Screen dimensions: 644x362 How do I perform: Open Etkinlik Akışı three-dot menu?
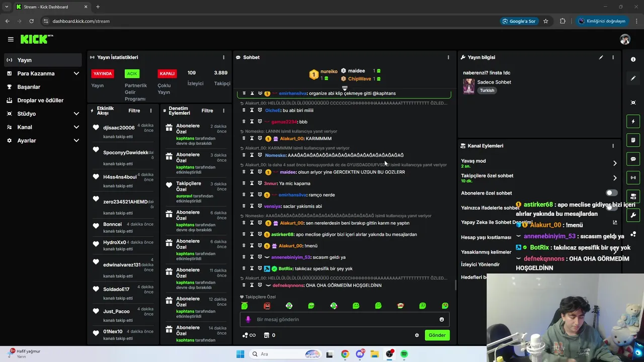coord(151,111)
